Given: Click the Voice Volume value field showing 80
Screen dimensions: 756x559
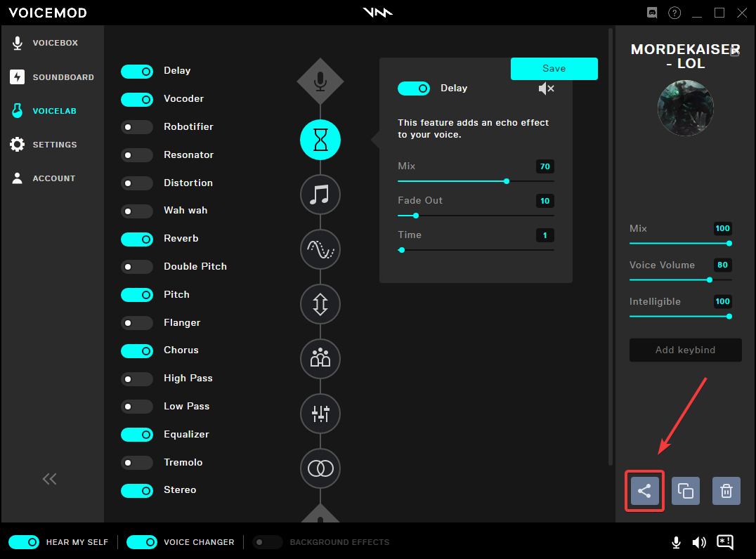Looking at the screenshot, I should (722, 265).
